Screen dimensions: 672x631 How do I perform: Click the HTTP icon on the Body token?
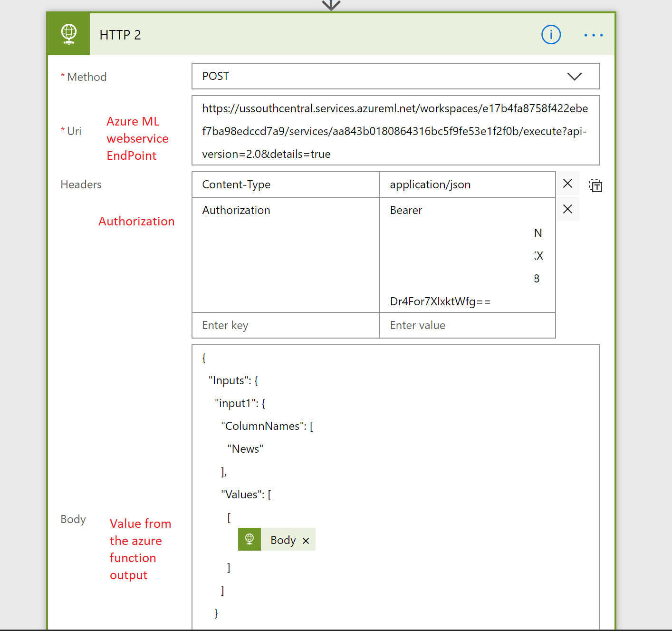tap(249, 539)
